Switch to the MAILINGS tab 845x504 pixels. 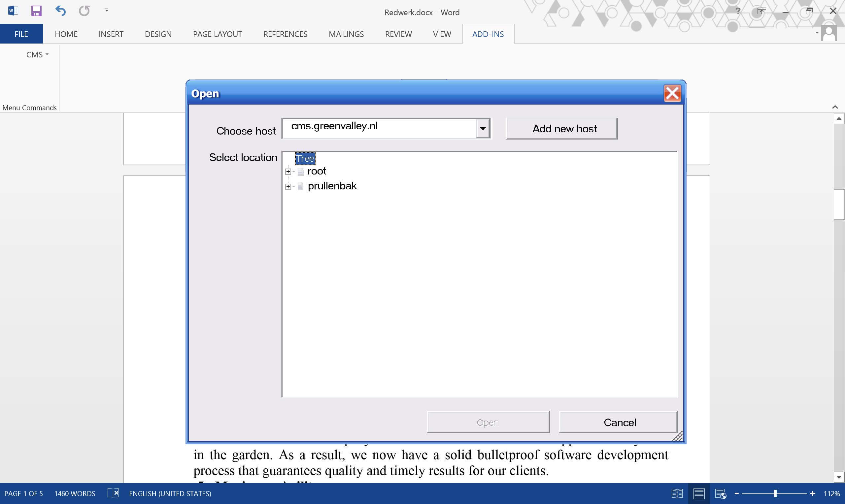(x=346, y=34)
